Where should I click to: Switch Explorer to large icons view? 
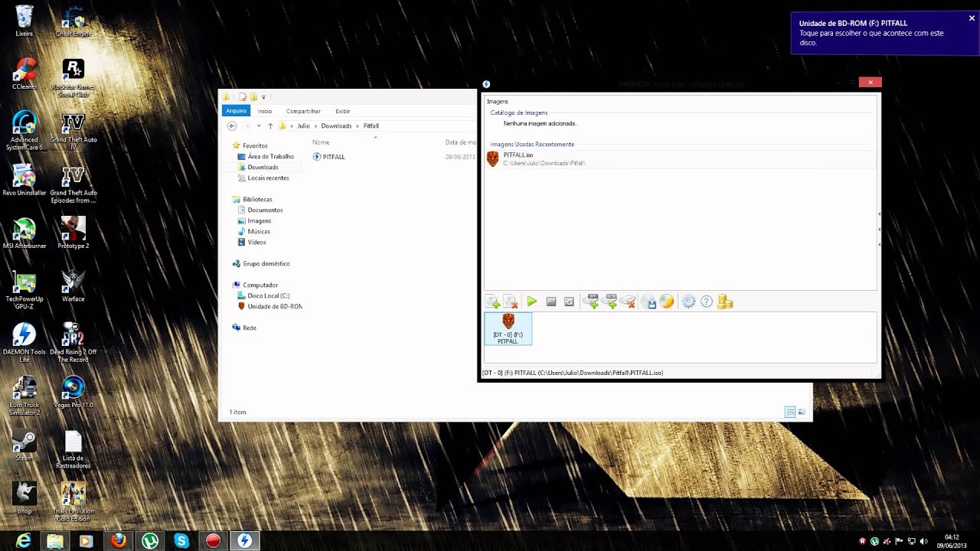802,412
